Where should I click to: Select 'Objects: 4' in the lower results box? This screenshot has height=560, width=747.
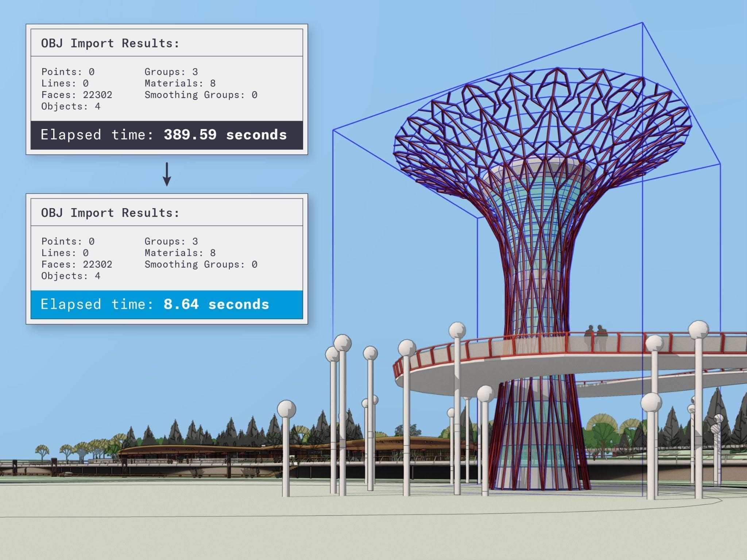(71, 276)
